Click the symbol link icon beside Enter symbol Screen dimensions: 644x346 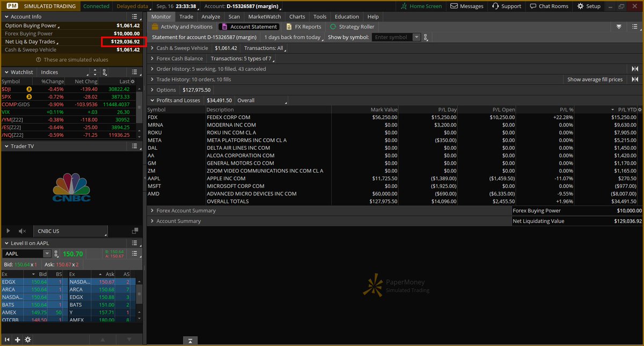pyautogui.click(x=426, y=37)
